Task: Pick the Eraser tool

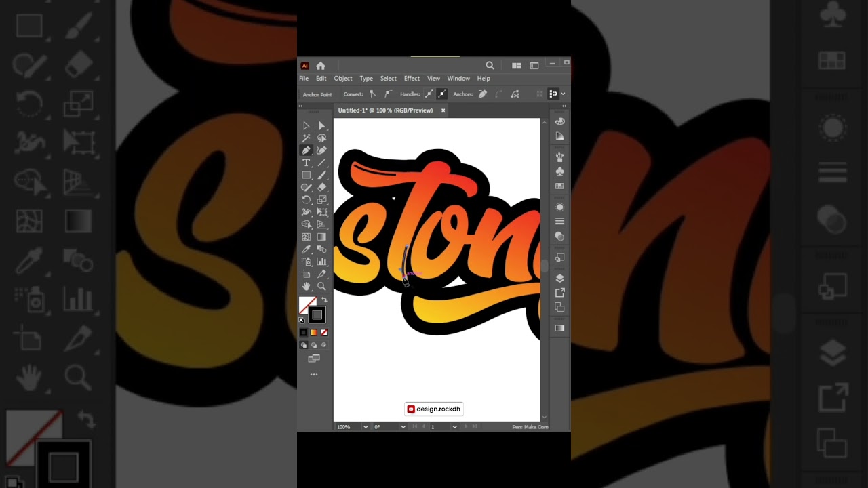Action: [x=321, y=187]
